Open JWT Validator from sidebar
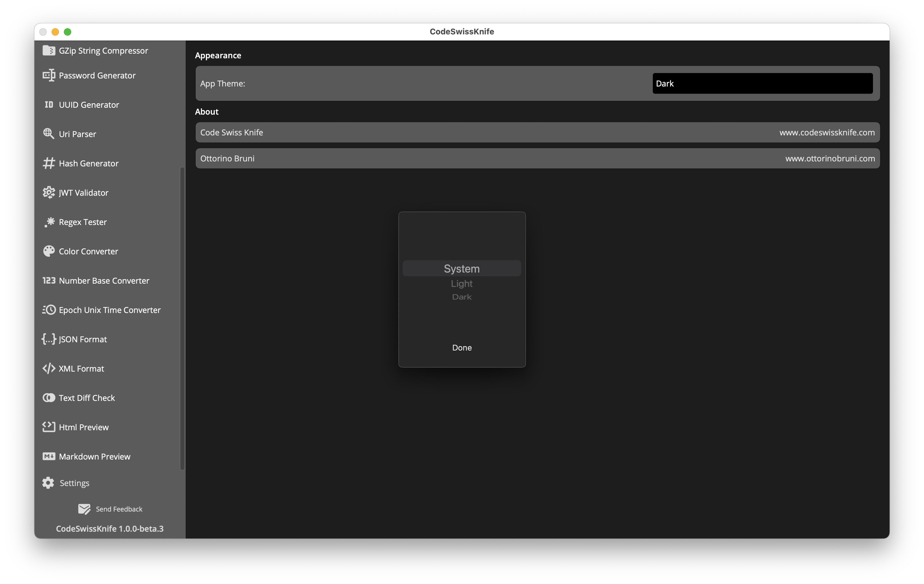 (83, 193)
